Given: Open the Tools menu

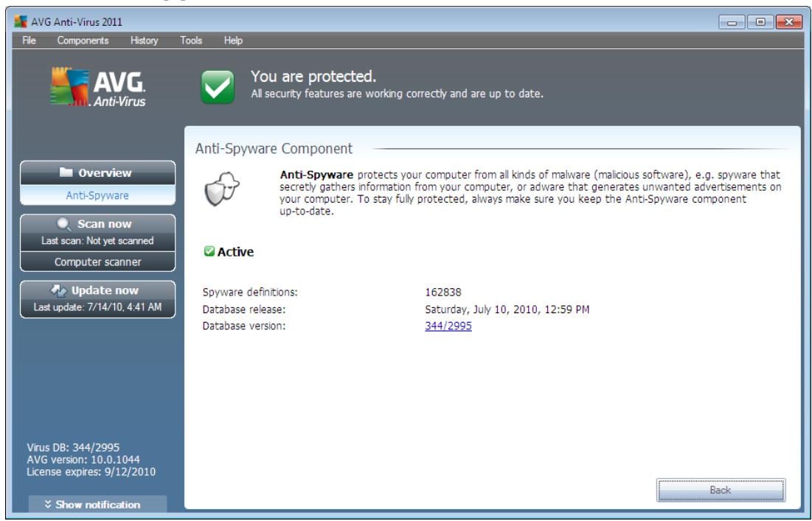Looking at the screenshot, I should (191, 41).
